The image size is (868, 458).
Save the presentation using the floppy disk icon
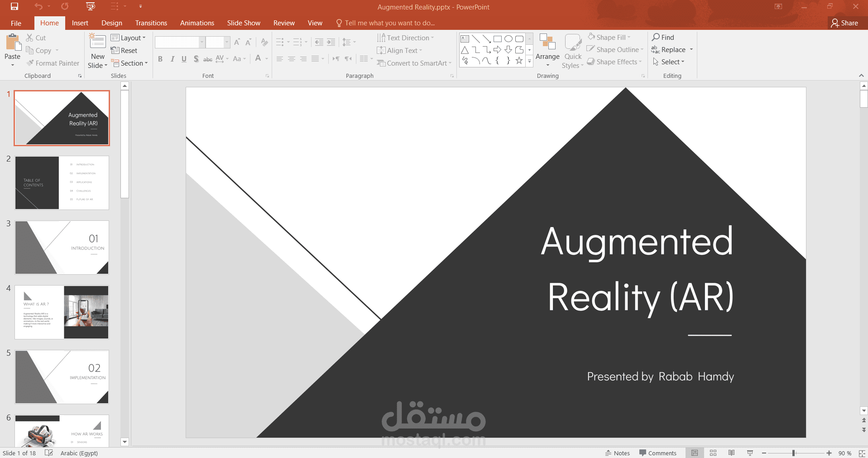14,6
